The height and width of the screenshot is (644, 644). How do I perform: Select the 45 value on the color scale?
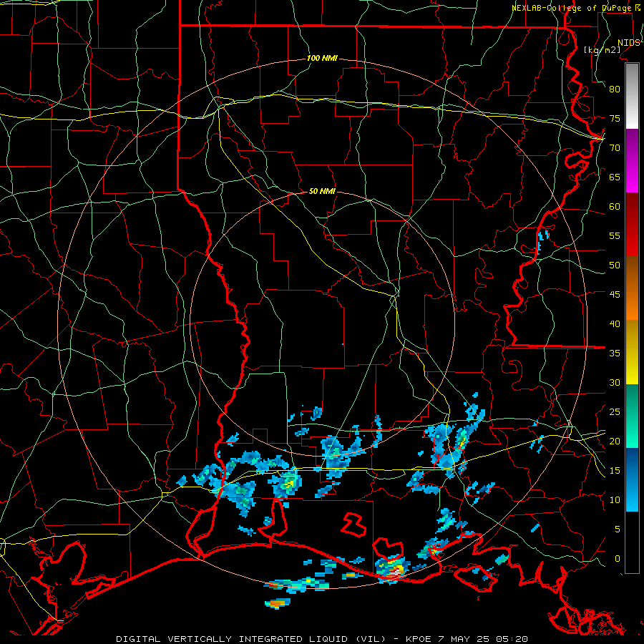coord(615,295)
